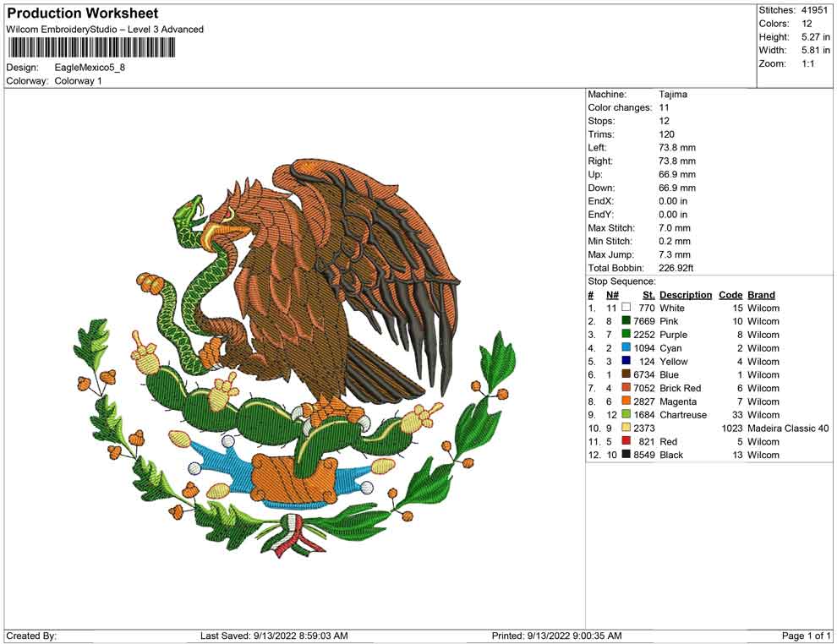Screen dimensions: 837x644
Task: Click the Trims value '120'
Action: pos(666,134)
